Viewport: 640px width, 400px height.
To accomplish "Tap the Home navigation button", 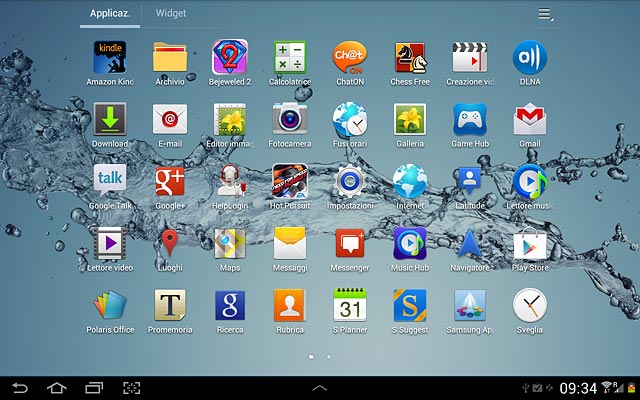I will [57, 387].
